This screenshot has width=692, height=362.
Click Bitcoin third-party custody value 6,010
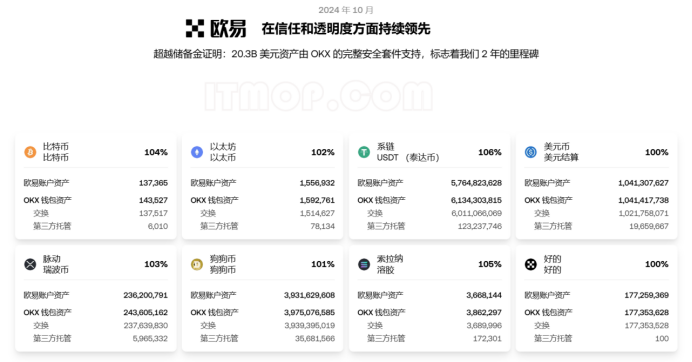tap(158, 226)
